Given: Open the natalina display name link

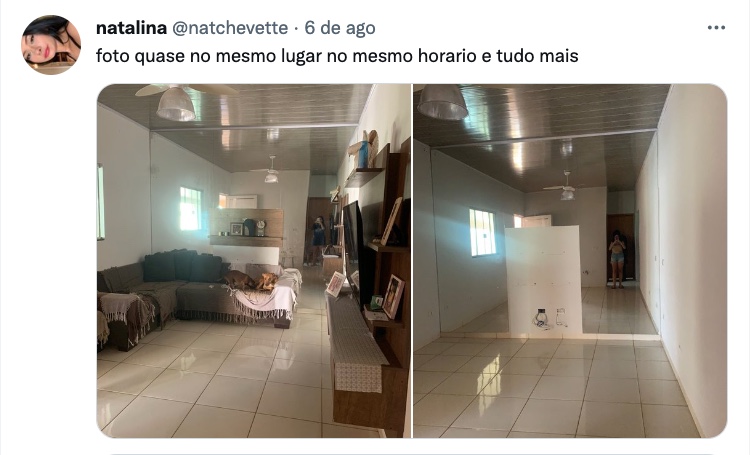Looking at the screenshot, I should pos(131,28).
